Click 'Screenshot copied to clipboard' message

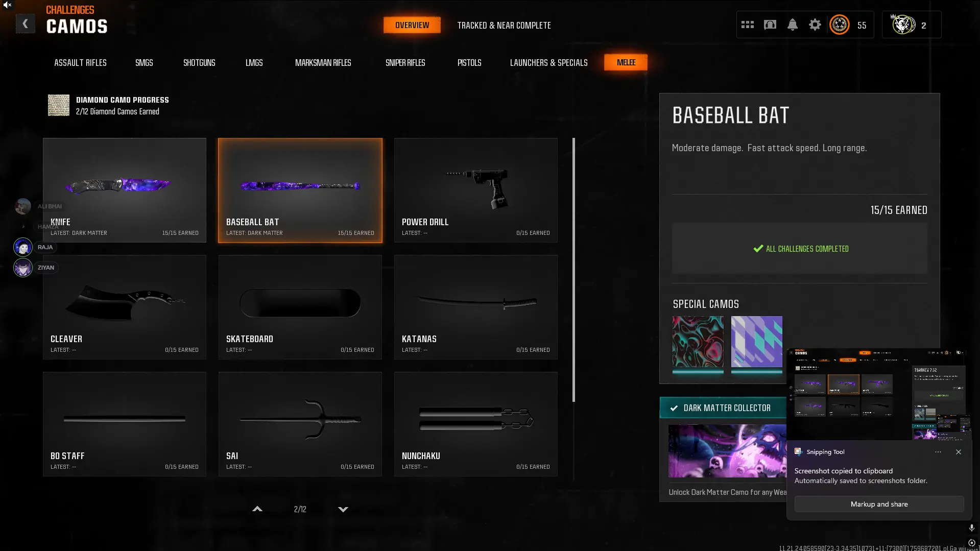[844, 471]
